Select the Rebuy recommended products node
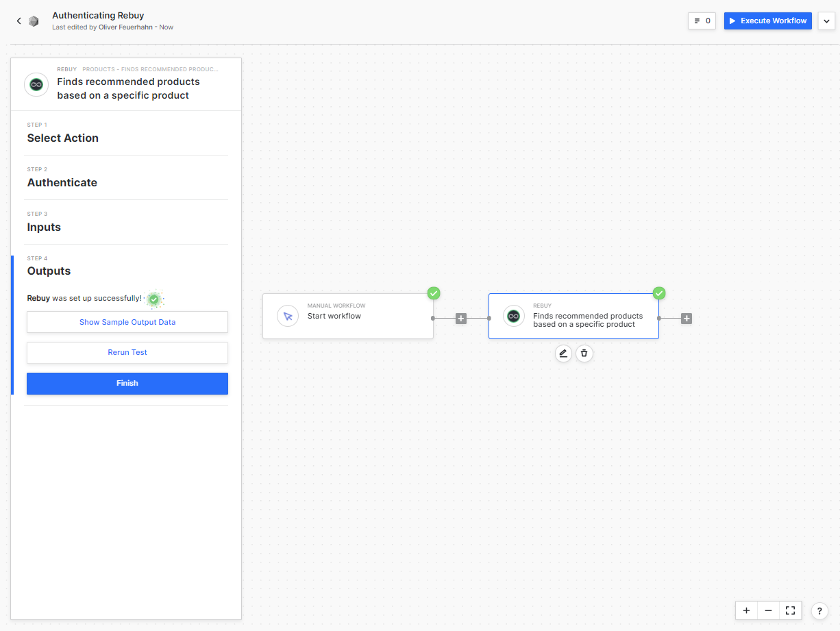840x631 pixels. click(573, 316)
